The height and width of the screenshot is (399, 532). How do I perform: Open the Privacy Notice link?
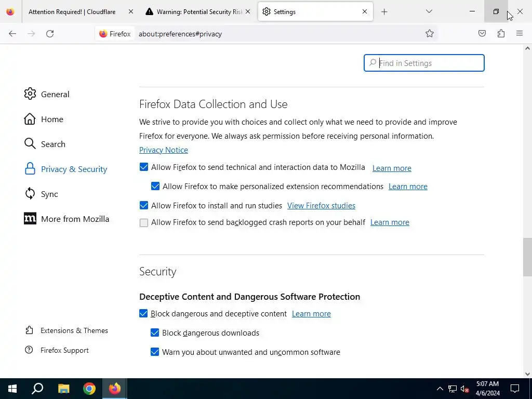click(x=164, y=150)
